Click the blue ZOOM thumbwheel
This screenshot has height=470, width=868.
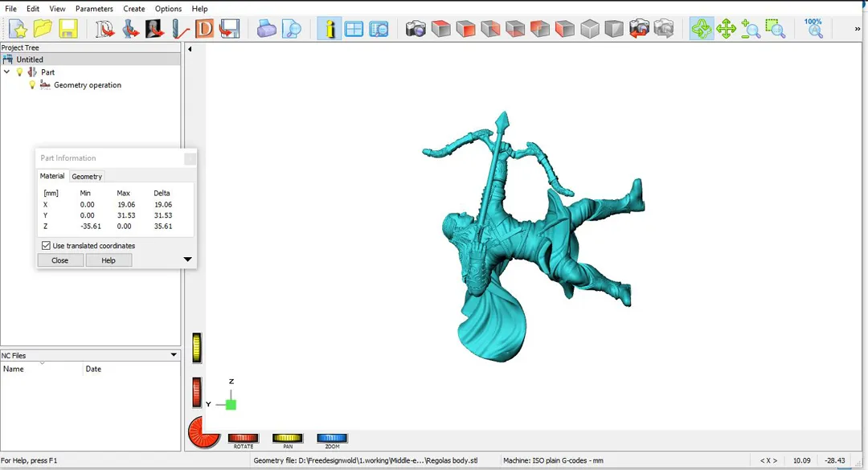tap(332, 438)
